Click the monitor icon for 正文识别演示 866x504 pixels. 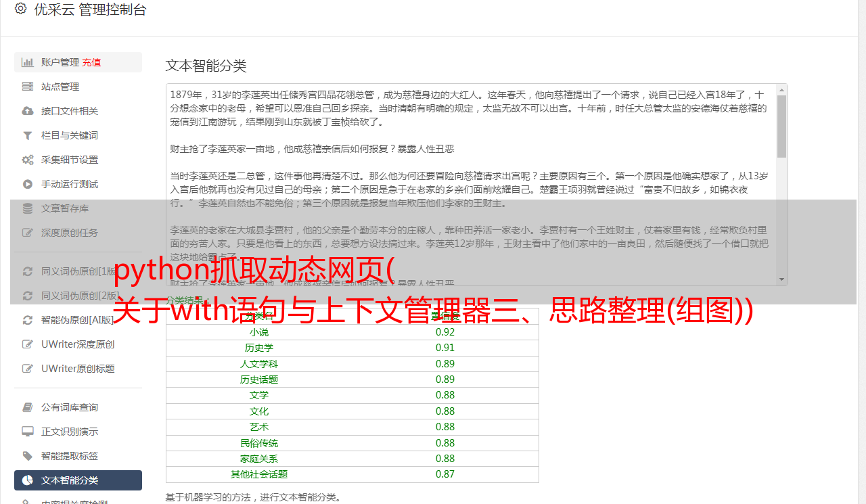pyautogui.click(x=27, y=432)
